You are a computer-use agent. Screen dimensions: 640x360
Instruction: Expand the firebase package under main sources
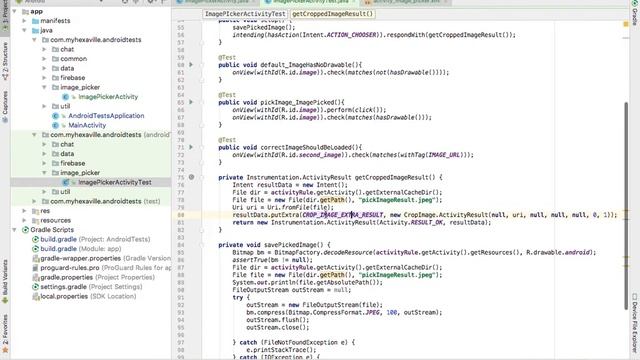[x=44, y=78]
